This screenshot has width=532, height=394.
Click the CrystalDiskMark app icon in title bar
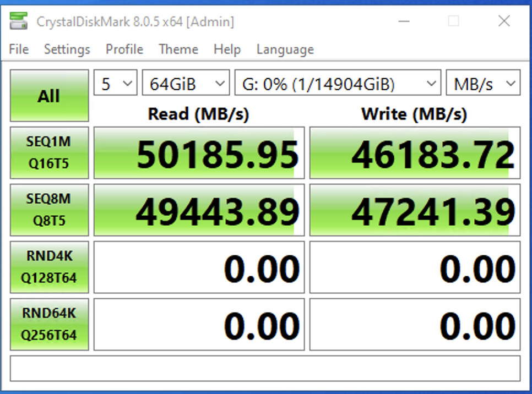(x=18, y=22)
